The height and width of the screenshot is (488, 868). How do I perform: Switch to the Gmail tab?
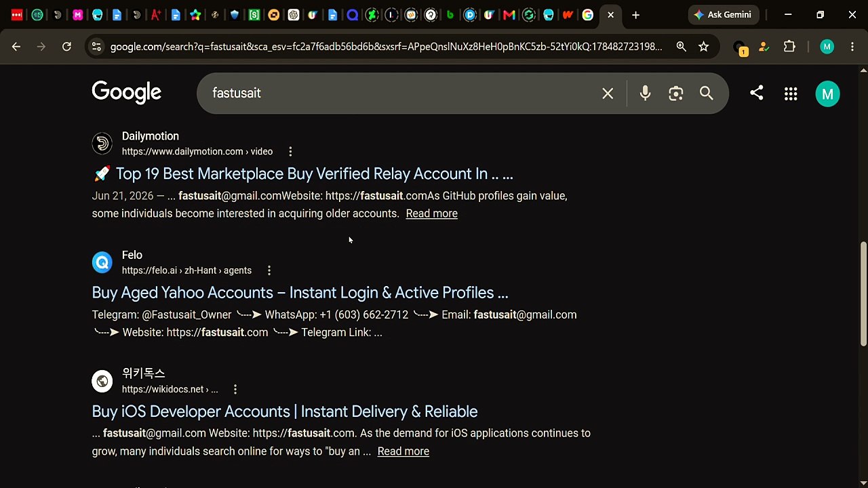click(509, 15)
